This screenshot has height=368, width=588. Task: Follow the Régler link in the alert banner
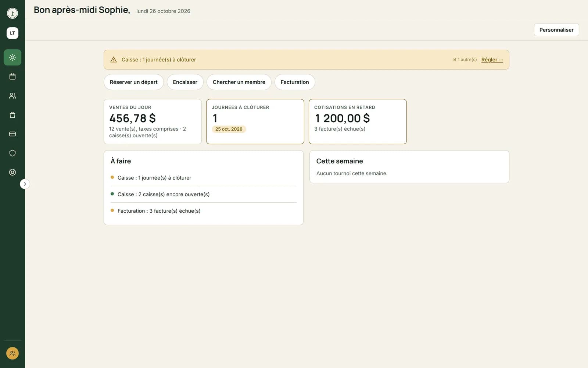click(x=492, y=60)
